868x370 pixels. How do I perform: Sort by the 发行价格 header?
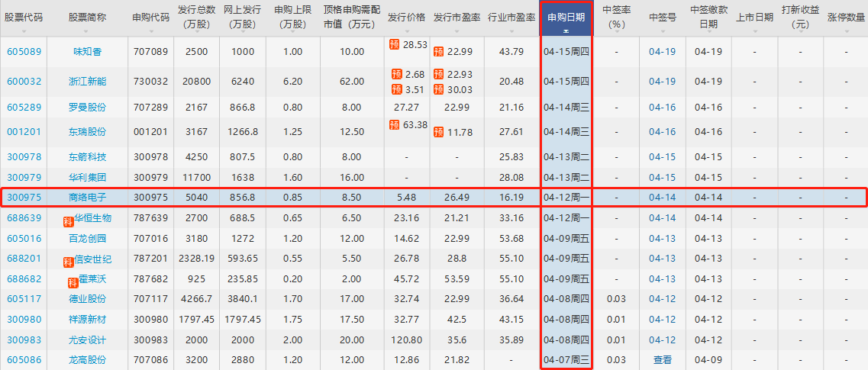click(x=406, y=18)
